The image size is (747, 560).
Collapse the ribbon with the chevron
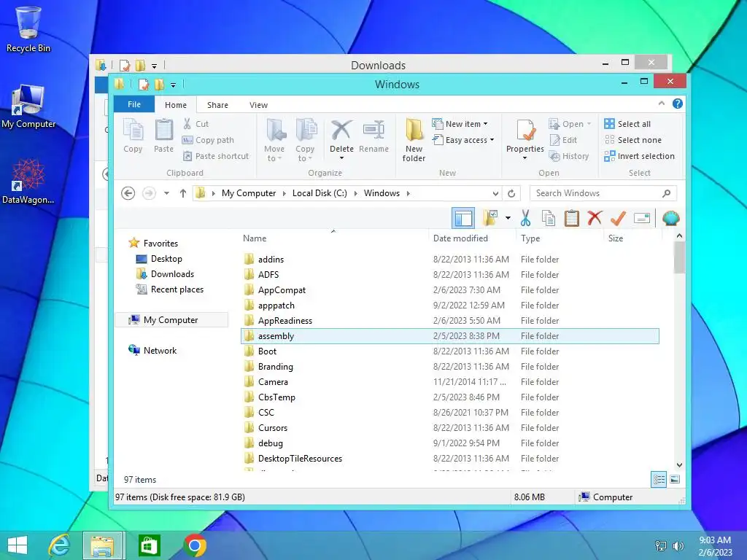[661, 104]
